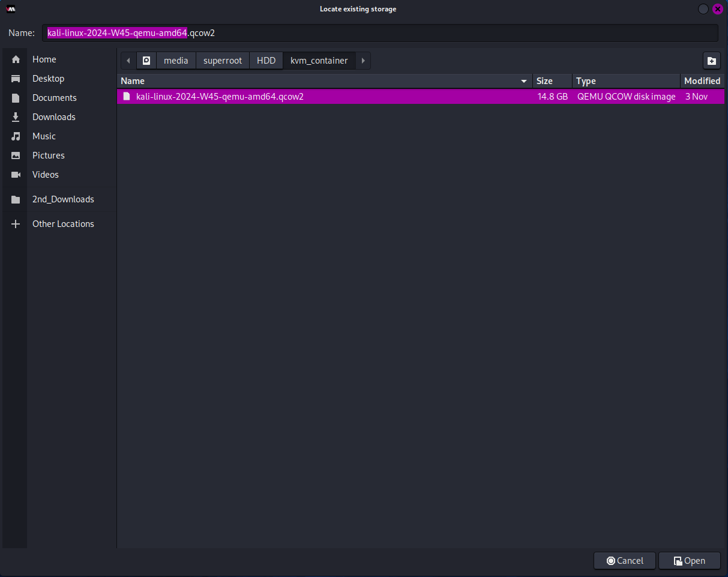Click the Videos camera icon in sidebar

16,175
